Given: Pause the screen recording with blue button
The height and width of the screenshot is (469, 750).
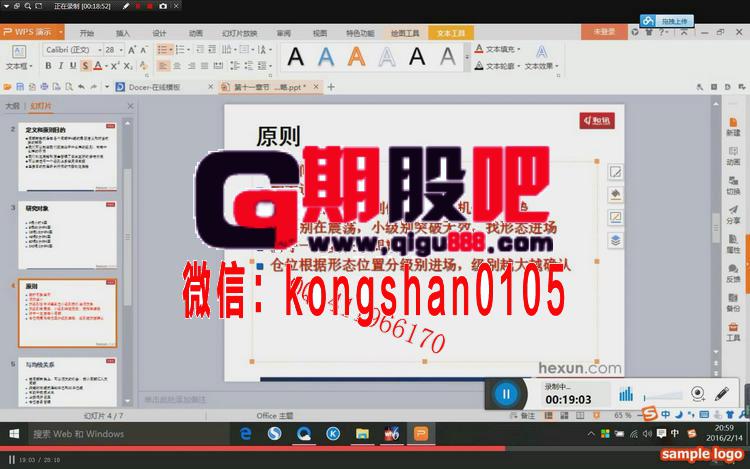Looking at the screenshot, I should coord(506,394).
